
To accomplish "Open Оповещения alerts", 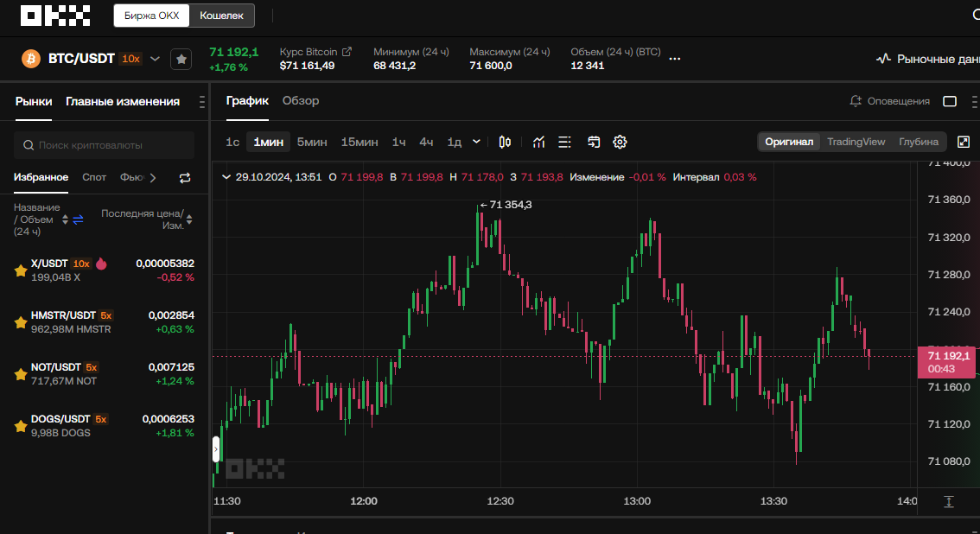I will pos(890,101).
